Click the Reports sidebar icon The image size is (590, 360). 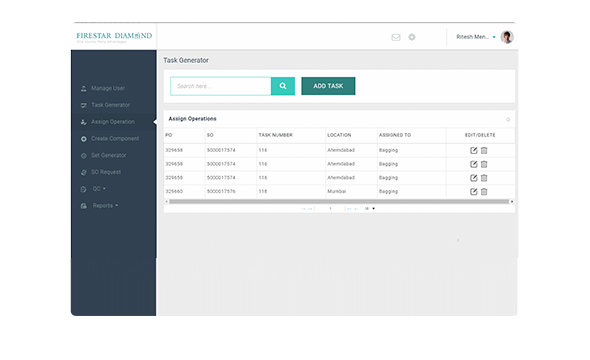click(x=84, y=206)
